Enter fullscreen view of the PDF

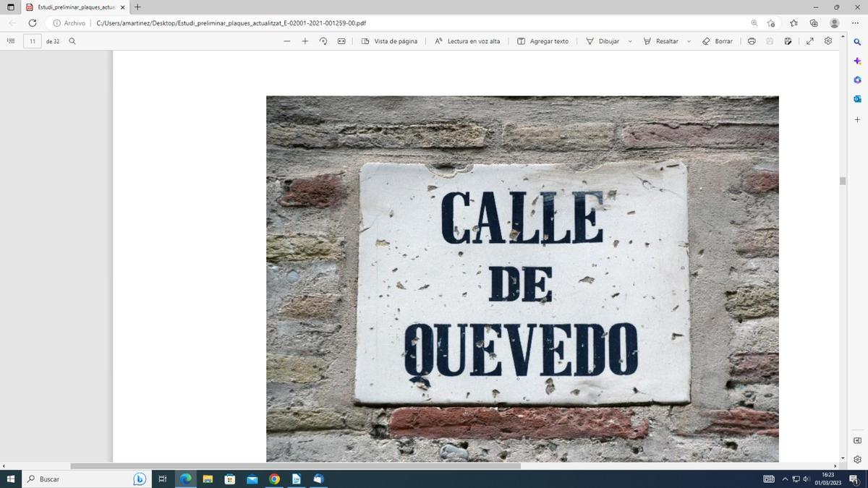(809, 41)
